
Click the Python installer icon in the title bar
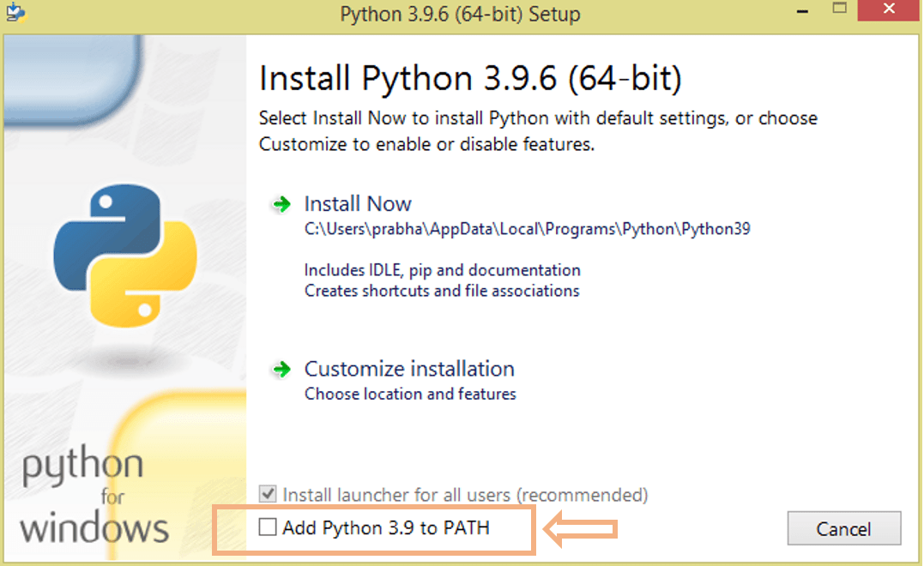pos(17,13)
